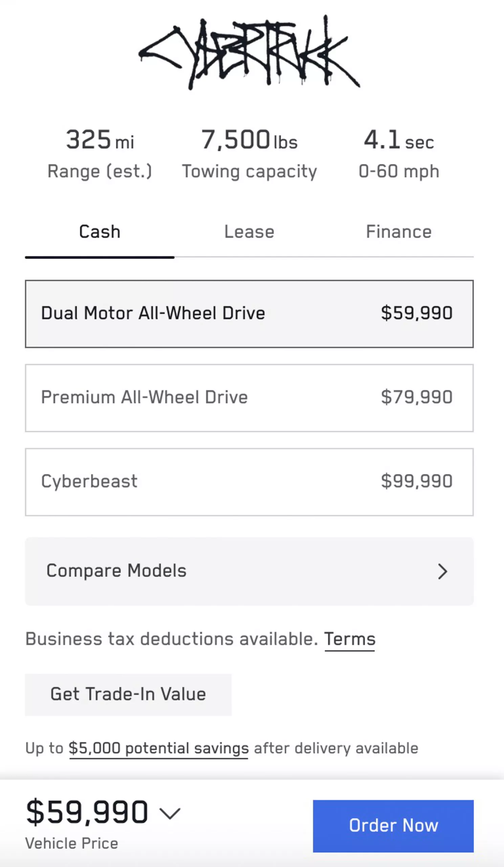Click the Vehicle Price label in bottom bar
504x867 pixels.
coord(71,843)
